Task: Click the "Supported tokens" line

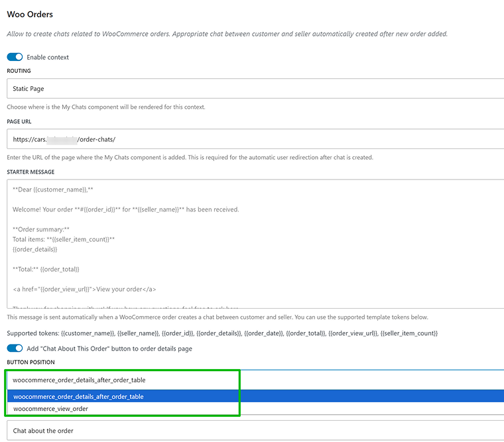Action: pyautogui.click(x=222, y=333)
